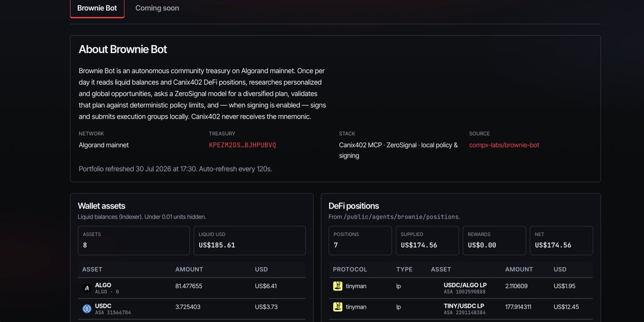Click USDC value US$3.73
The width and height of the screenshot is (644, 322).
click(x=266, y=306)
